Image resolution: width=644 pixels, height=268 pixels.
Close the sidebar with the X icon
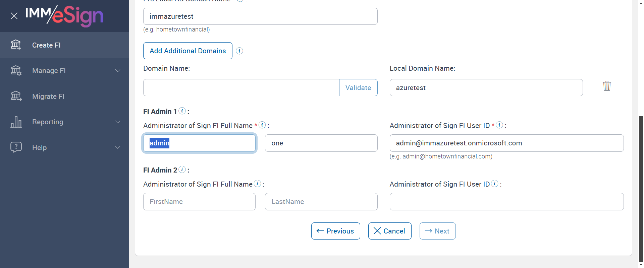(14, 16)
